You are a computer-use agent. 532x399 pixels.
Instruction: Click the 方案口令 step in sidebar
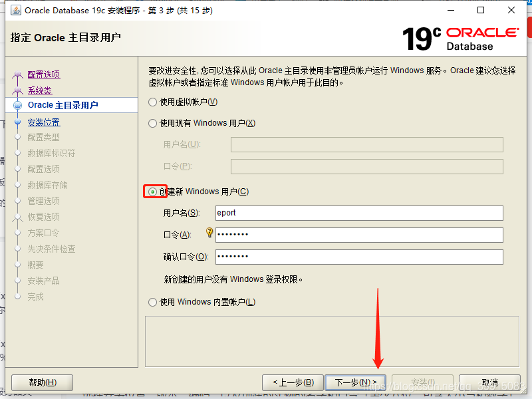pyautogui.click(x=43, y=233)
